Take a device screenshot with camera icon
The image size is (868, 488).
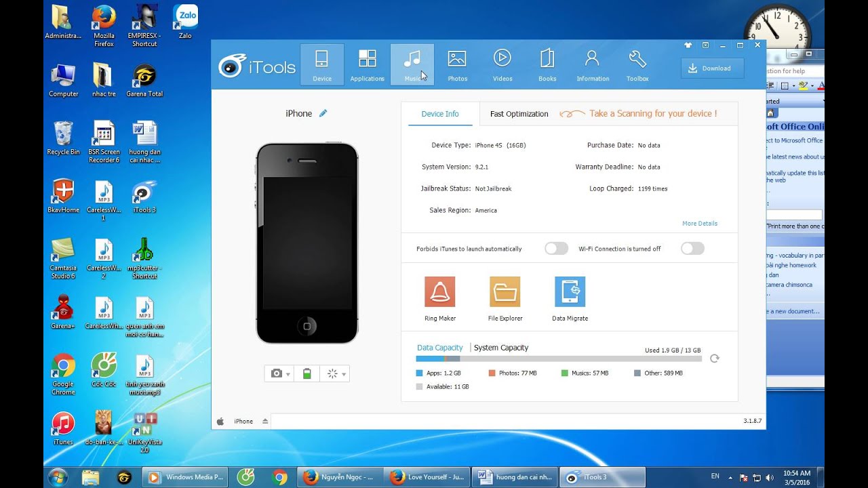coord(276,373)
